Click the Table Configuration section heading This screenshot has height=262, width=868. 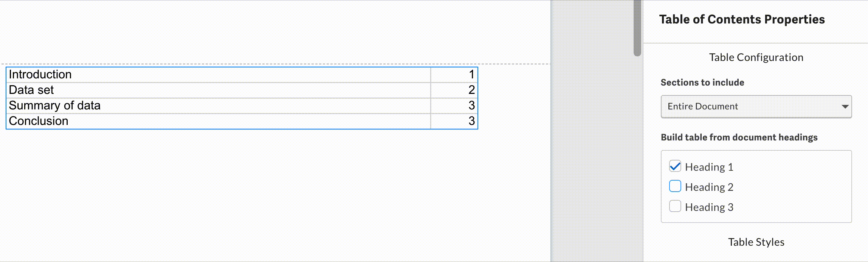[x=756, y=57]
